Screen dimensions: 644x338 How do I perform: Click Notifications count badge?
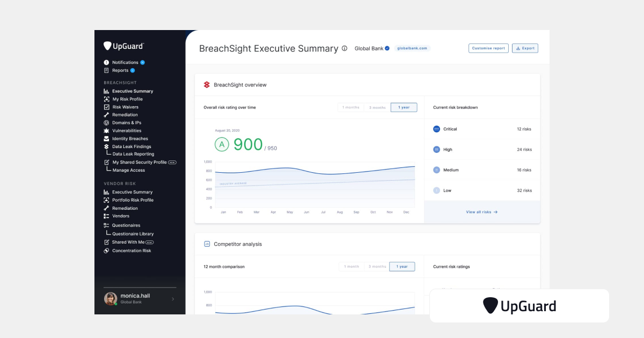(x=142, y=62)
